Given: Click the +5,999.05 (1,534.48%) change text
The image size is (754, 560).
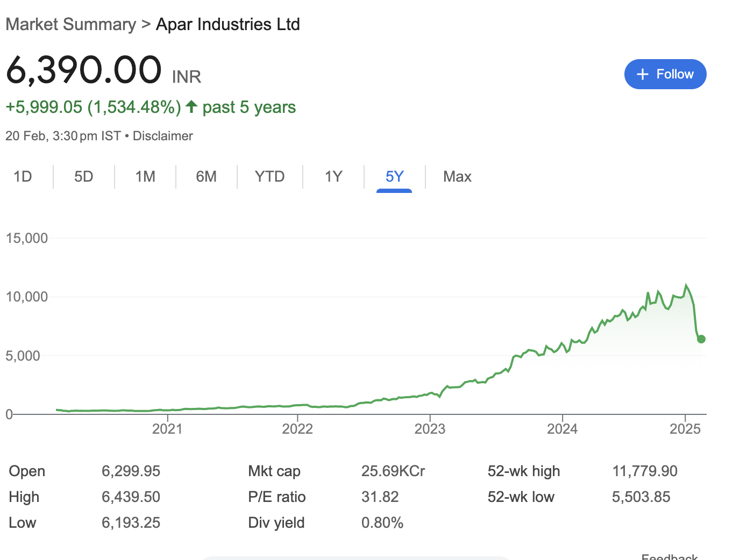Looking at the screenshot, I should 93,107.
